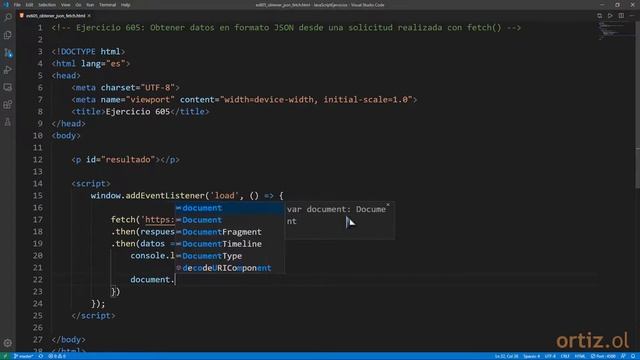Open the Selection menu
640x360 pixels.
click(47, 5)
